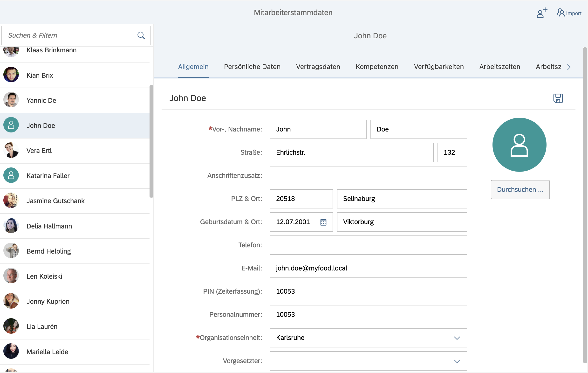
Task: Click into the Telefon input field
Action: coord(368,245)
